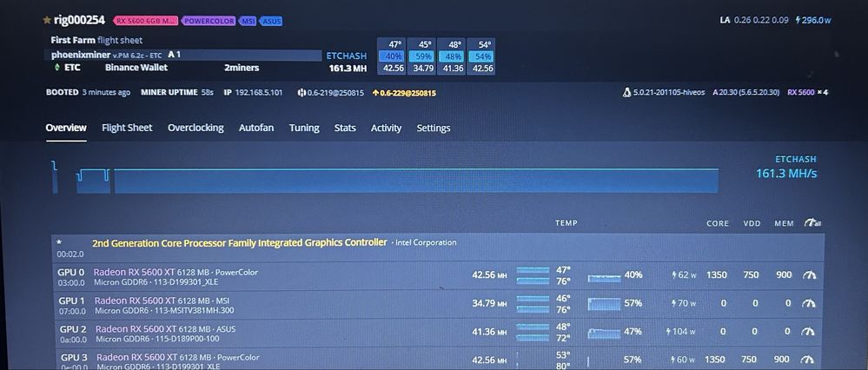This screenshot has width=868, height=370.
Task: Click the 48% fan cell in header
Action: (x=452, y=56)
